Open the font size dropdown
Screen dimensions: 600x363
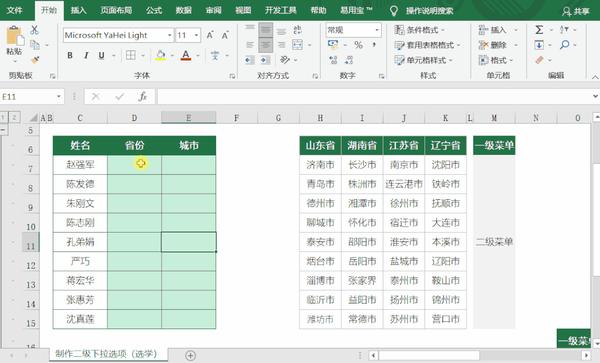[x=196, y=35]
